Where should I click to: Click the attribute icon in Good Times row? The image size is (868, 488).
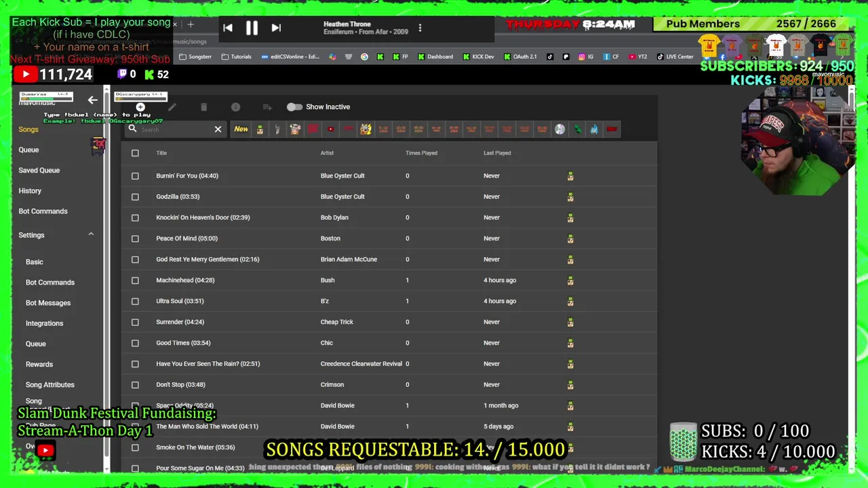pyautogui.click(x=570, y=343)
